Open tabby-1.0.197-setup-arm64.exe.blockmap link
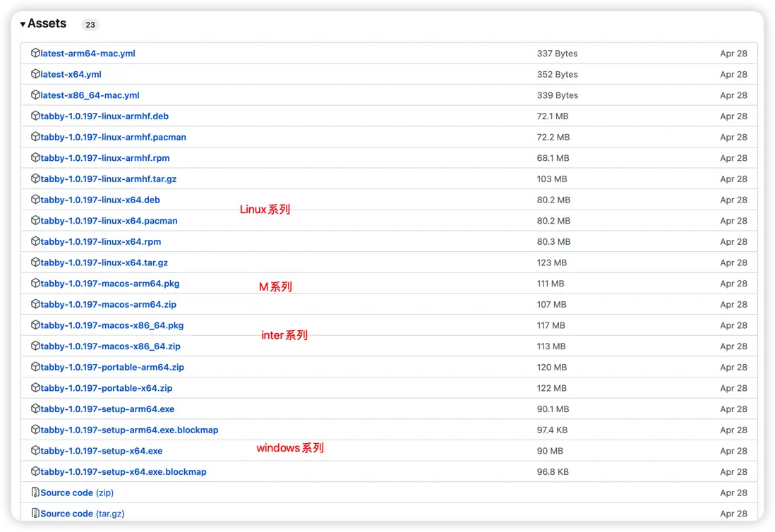Viewport: 775px width, 532px height. pos(129,430)
